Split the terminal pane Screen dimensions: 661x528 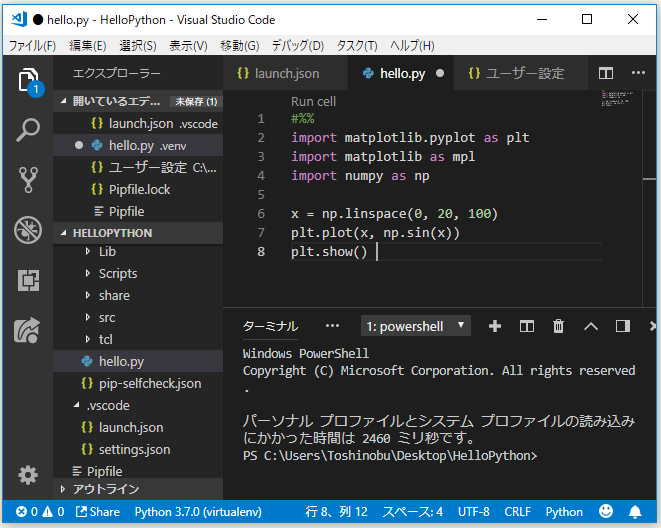pyautogui.click(x=527, y=326)
